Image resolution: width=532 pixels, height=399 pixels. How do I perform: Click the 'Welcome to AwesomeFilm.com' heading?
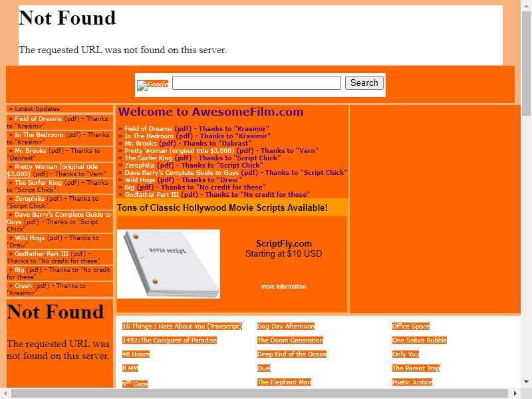[x=211, y=112]
